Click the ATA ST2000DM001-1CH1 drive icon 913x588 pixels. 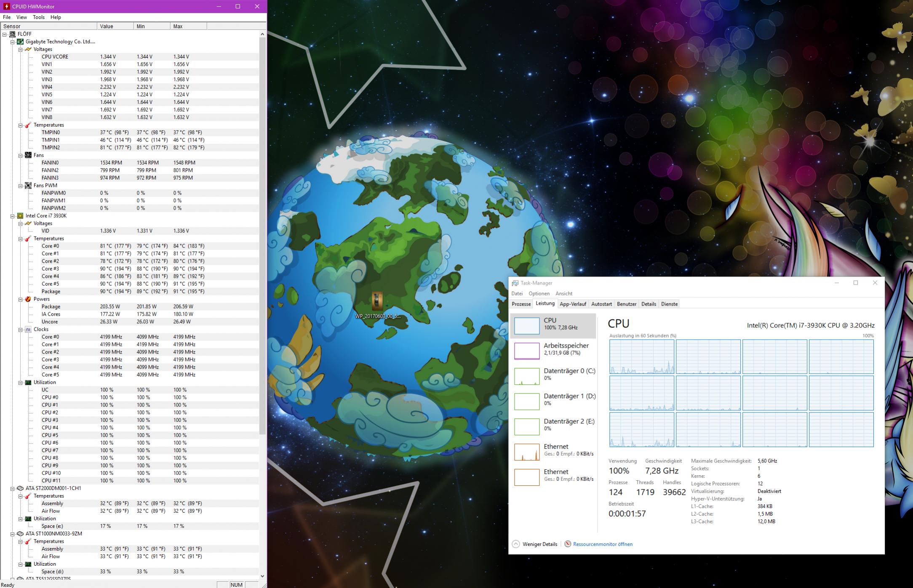tap(20, 489)
